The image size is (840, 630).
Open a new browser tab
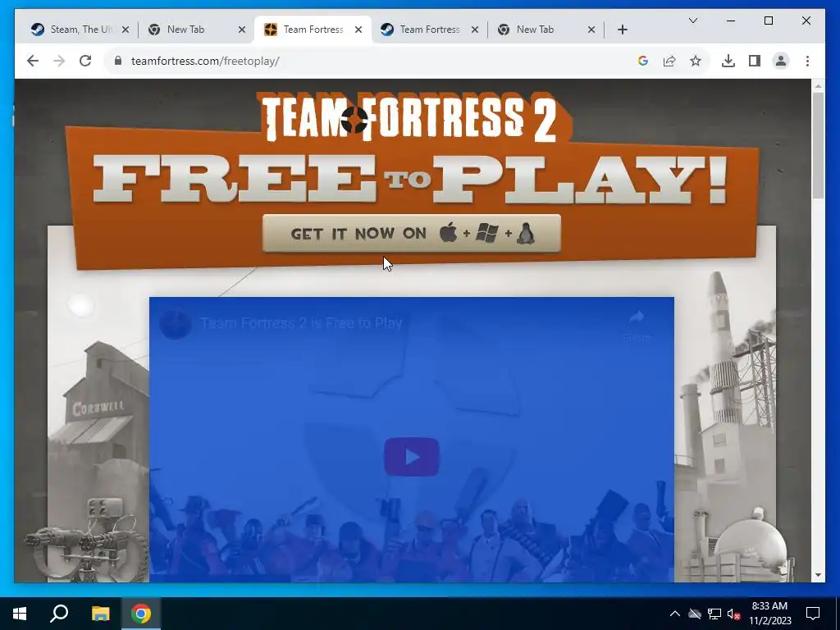(622, 30)
